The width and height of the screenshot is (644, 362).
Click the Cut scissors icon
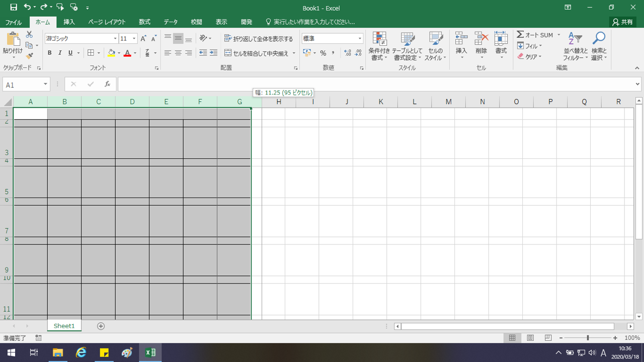pyautogui.click(x=29, y=35)
